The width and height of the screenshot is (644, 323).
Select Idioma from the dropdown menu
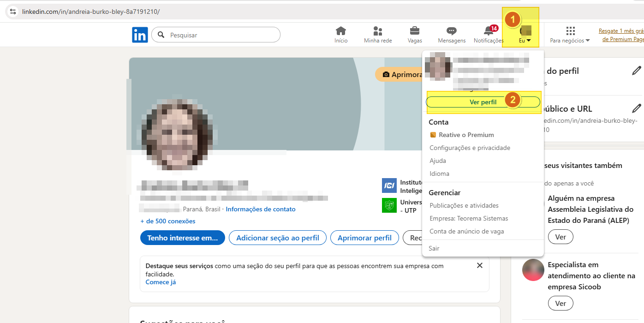point(439,173)
